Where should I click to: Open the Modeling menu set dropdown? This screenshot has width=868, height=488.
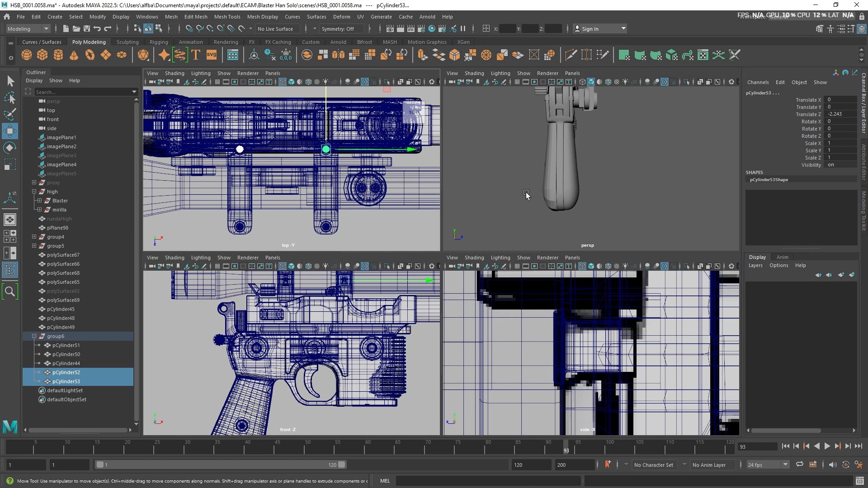[x=28, y=28]
